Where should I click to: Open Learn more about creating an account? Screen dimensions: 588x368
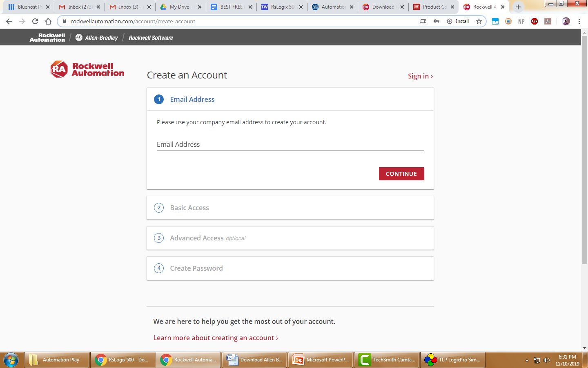[x=216, y=338]
